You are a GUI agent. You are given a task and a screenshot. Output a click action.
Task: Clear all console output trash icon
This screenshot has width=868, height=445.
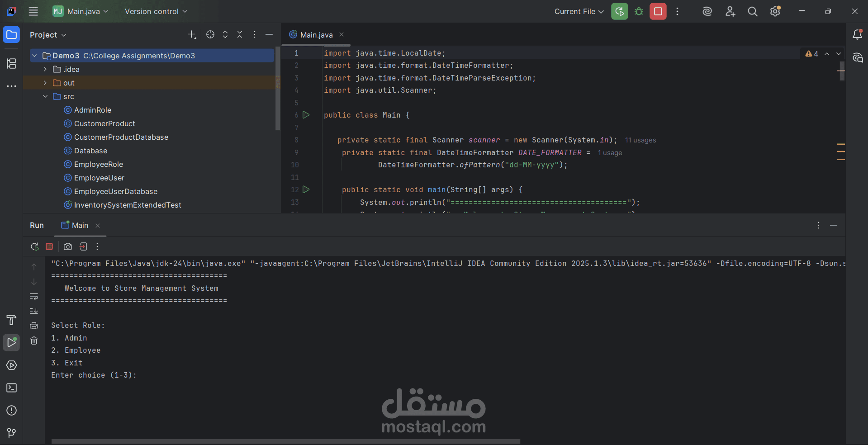pyautogui.click(x=34, y=341)
